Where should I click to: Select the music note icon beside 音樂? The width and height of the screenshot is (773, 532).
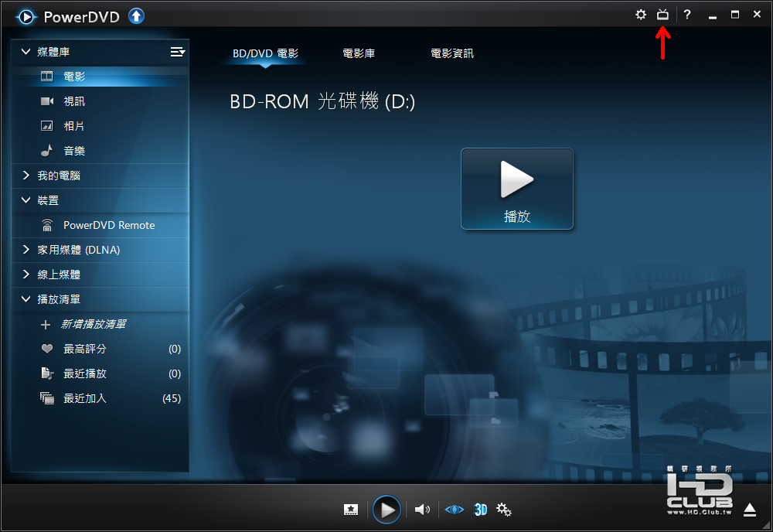[x=47, y=150]
